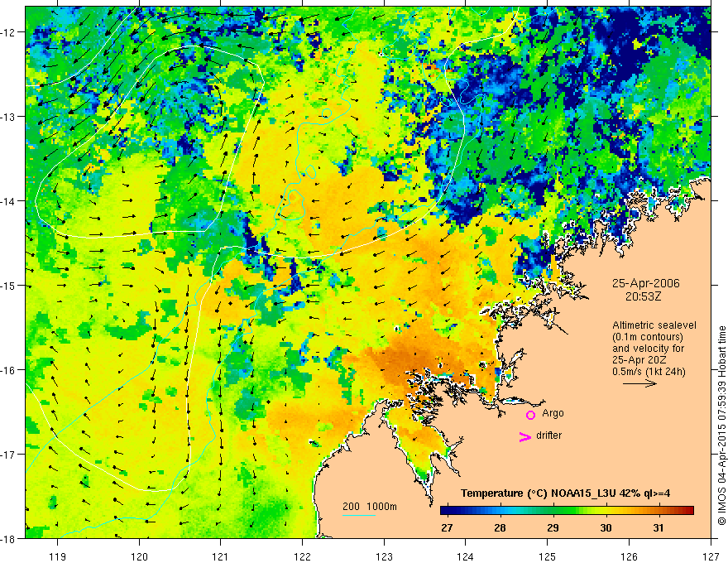
Task: Click latitude axis label -12
Action: [x=8, y=32]
